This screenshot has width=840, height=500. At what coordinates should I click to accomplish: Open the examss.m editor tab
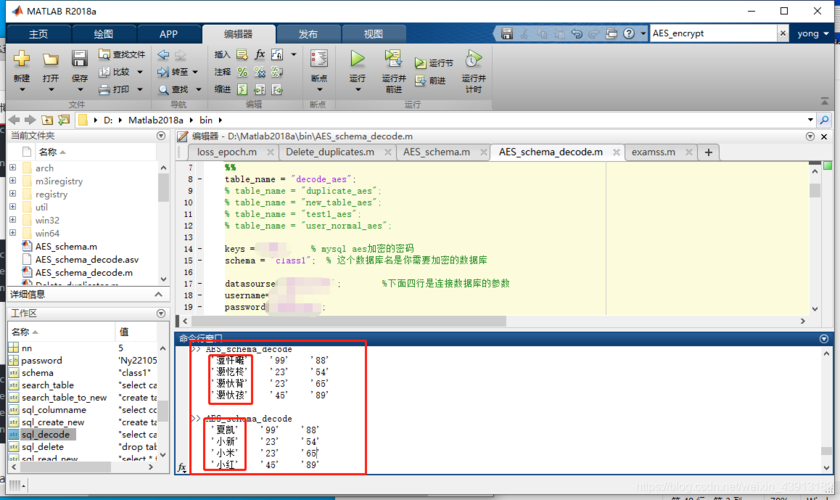pyautogui.click(x=653, y=152)
